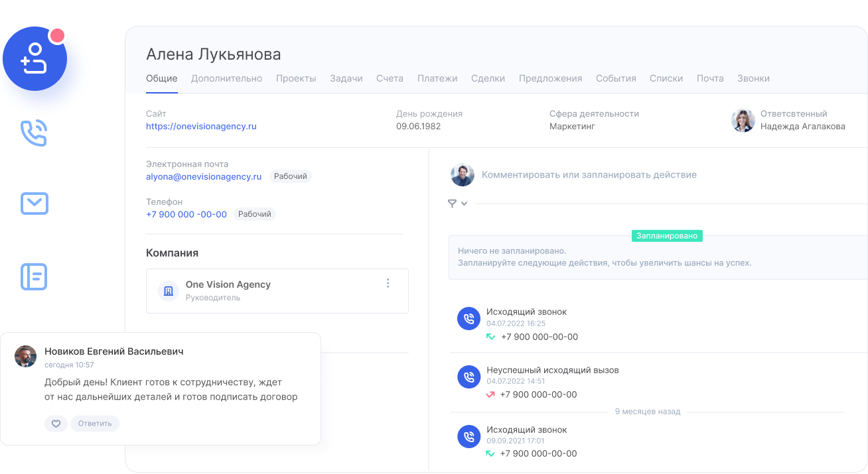Click the add contact icon with red badge
Screen dimensions: 868x474
point(35,58)
